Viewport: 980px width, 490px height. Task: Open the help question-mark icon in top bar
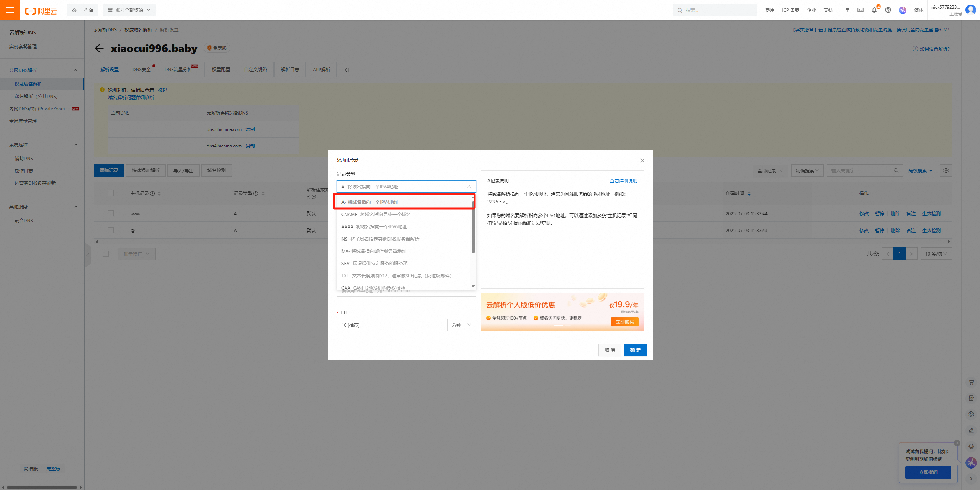[x=888, y=10]
